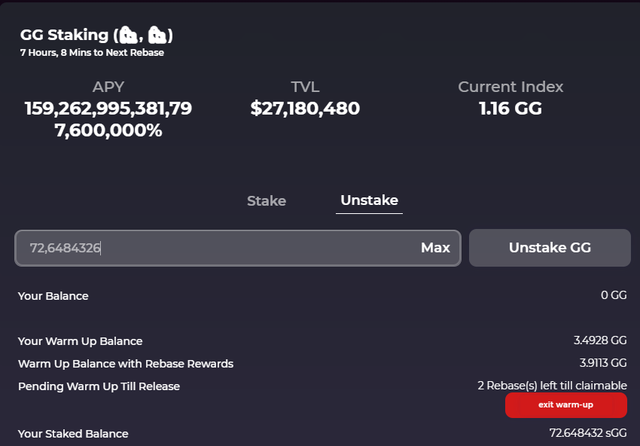Click the Unstake GG button
640x446 pixels.
point(550,248)
